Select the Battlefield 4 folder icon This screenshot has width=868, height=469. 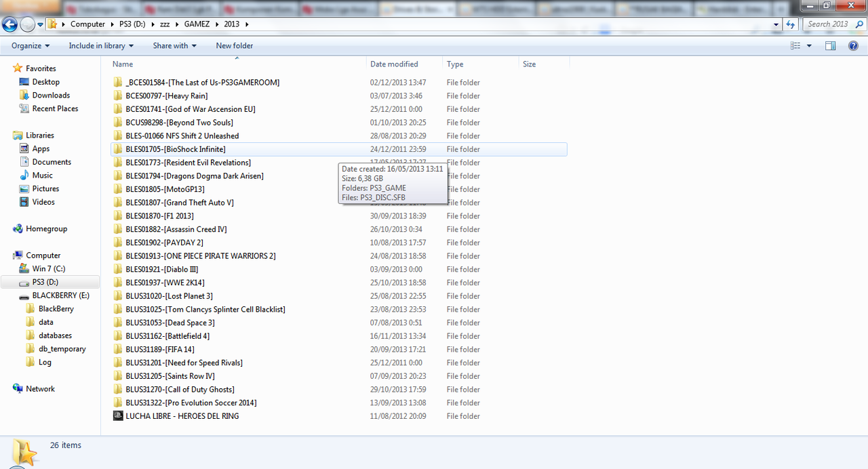pos(118,336)
